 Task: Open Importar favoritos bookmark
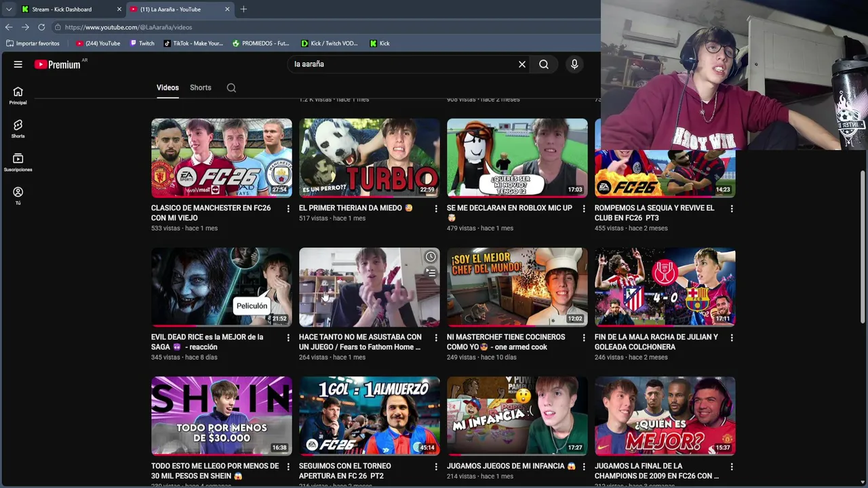pos(33,43)
